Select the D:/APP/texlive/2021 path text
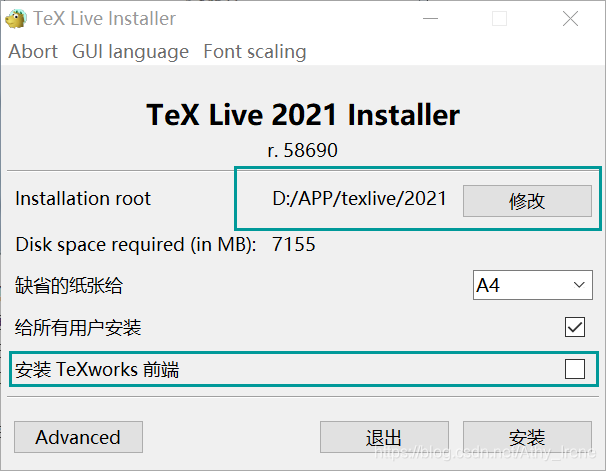The height and width of the screenshot is (471, 606). click(x=359, y=199)
